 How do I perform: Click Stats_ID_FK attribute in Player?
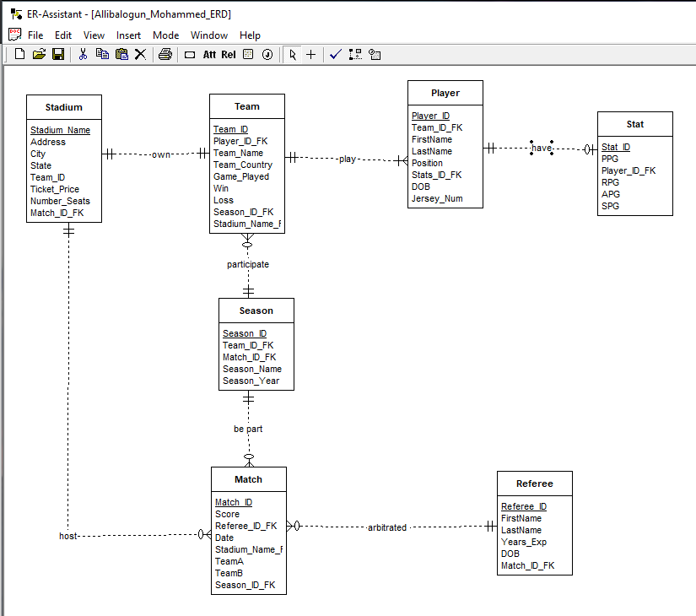[437, 175]
